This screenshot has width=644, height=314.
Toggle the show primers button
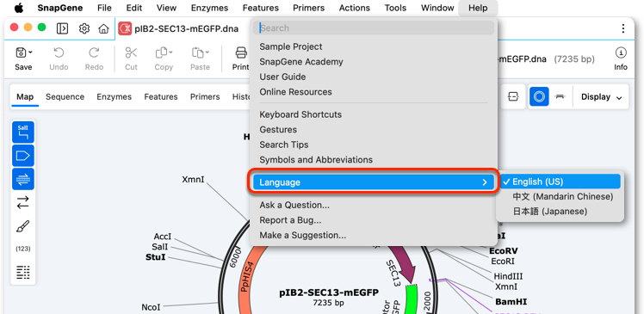coord(23,179)
